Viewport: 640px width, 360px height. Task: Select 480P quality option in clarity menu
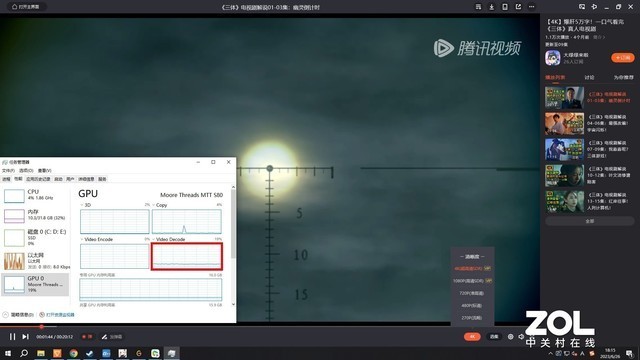(x=471, y=305)
